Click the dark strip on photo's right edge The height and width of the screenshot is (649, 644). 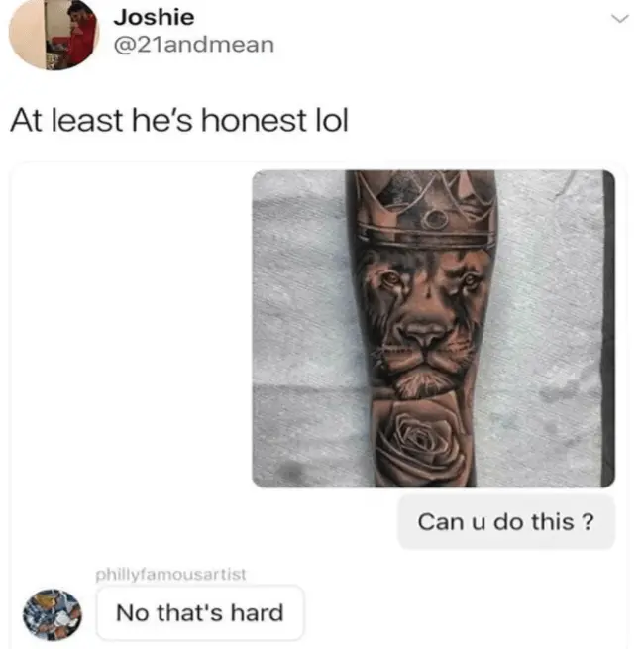coord(608,329)
